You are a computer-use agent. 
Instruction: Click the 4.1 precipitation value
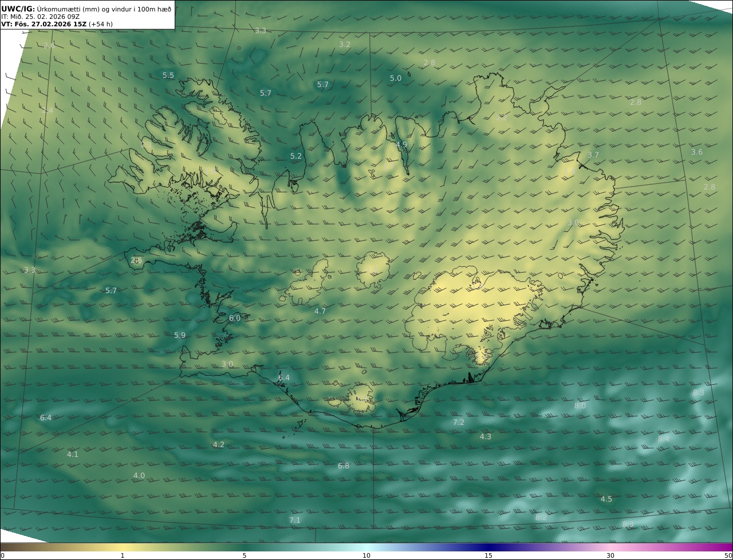[x=73, y=454]
